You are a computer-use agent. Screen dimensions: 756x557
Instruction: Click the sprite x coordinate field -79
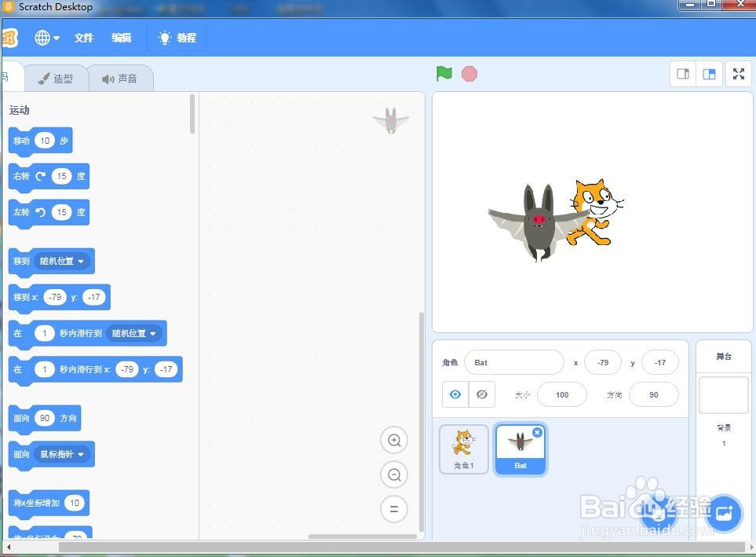[603, 362]
